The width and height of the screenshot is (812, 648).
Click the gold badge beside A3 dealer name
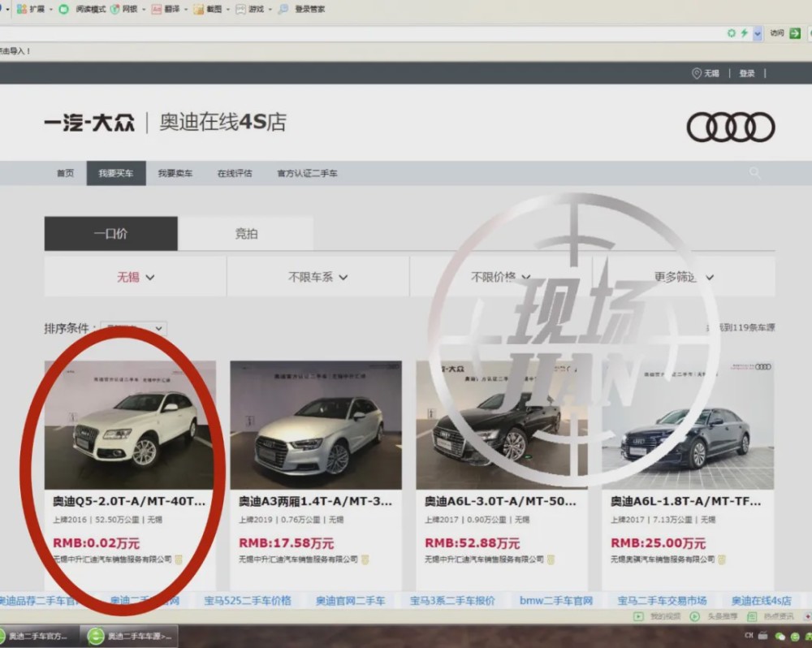[x=365, y=559]
